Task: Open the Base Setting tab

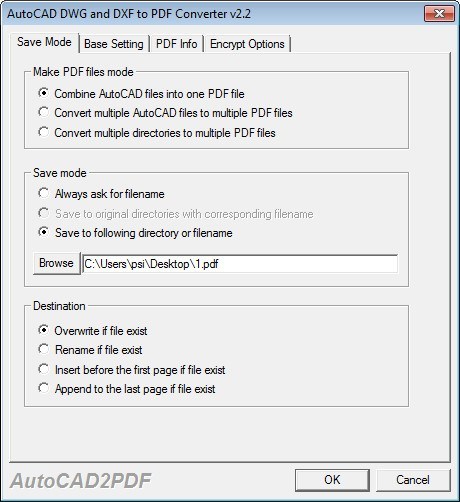Action: click(x=114, y=44)
